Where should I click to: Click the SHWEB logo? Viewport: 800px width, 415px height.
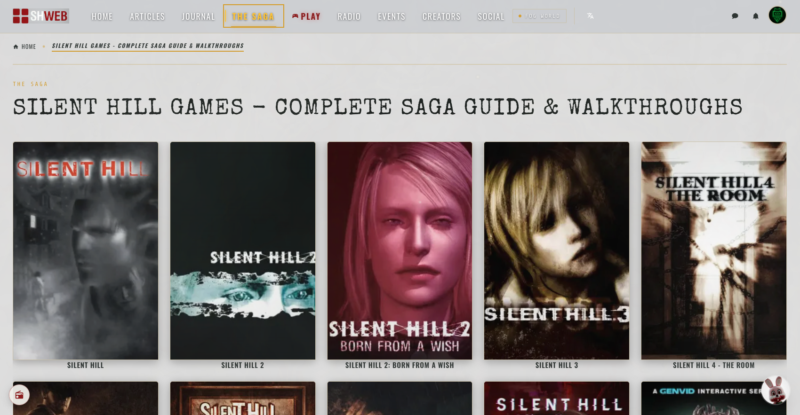[x=41, y=16]
